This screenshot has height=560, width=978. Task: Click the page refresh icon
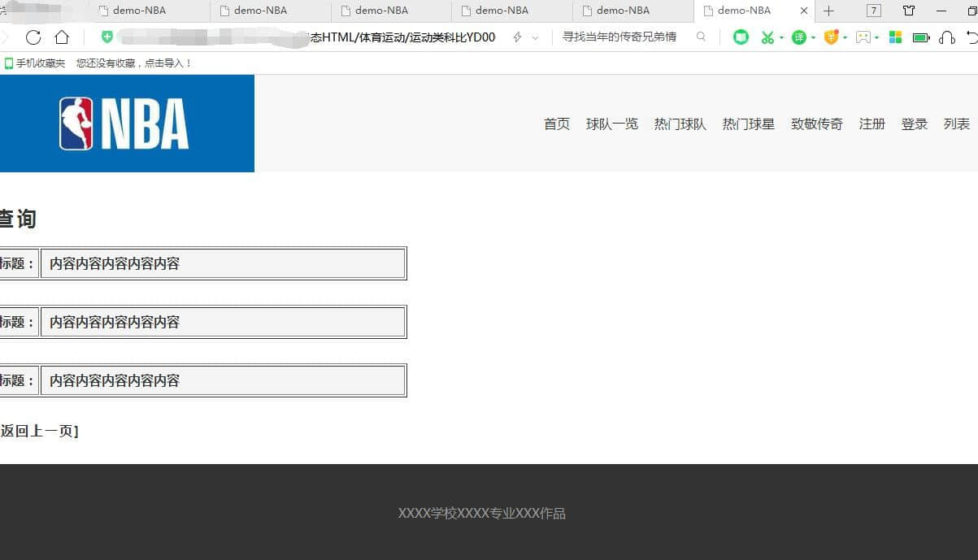33,37
